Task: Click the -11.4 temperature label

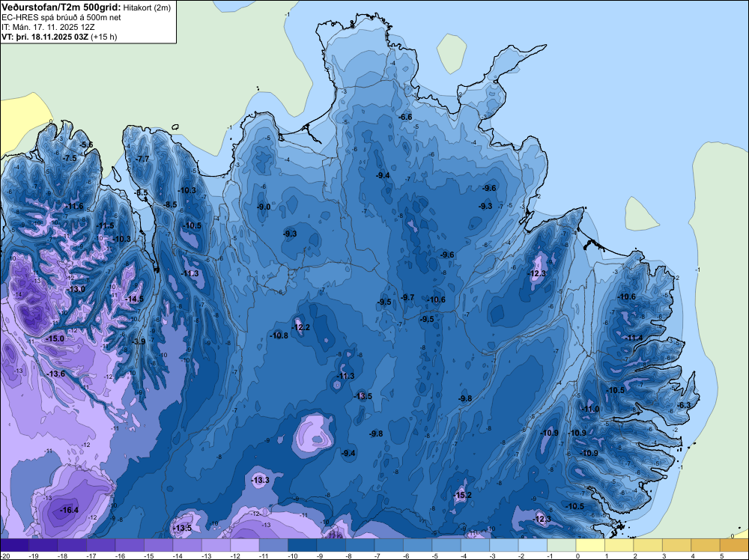Action: click(x=634, y=338)
